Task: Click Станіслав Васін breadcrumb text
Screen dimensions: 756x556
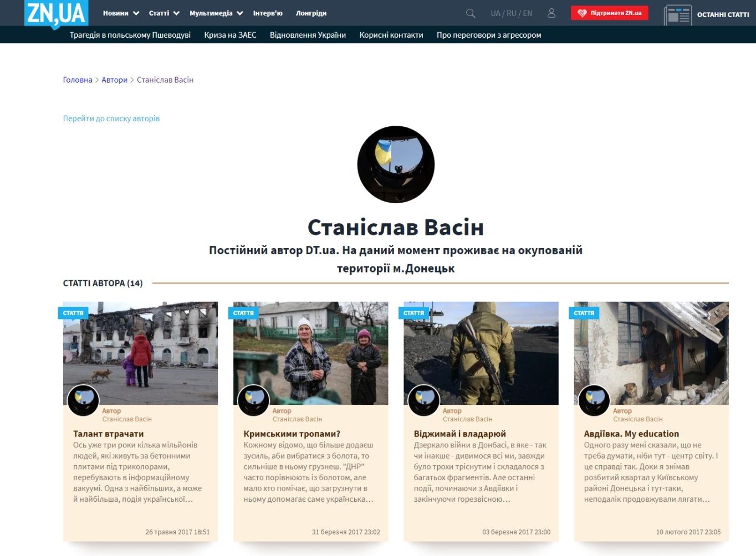Action: (x=165, y=80)
